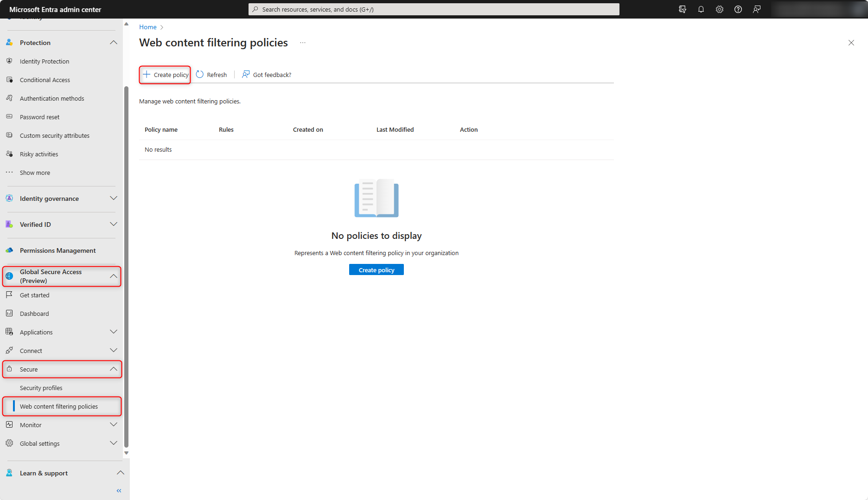Open the notifications bell

click(x=701, y=9)
